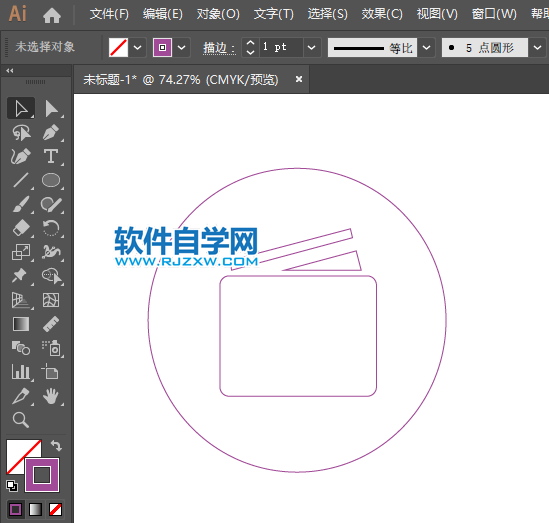Swap fill and stroke colors arrow
The width and height of the screenshot is (549, 523).
[56, 446]
